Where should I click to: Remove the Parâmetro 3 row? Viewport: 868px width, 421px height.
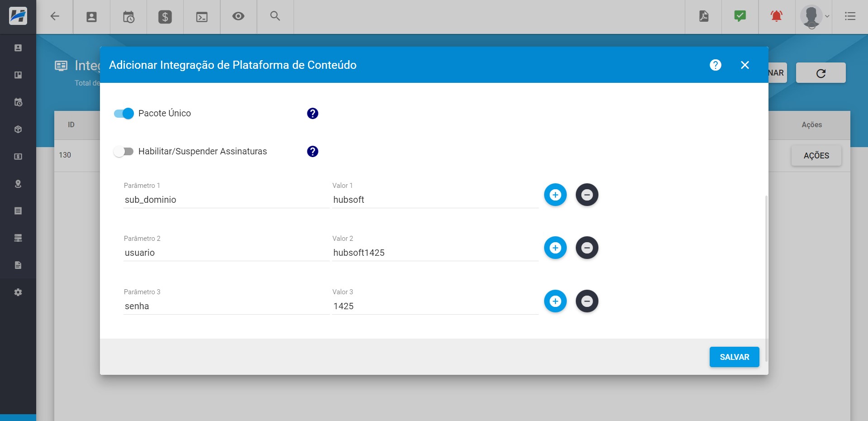(x=587, y=301)
